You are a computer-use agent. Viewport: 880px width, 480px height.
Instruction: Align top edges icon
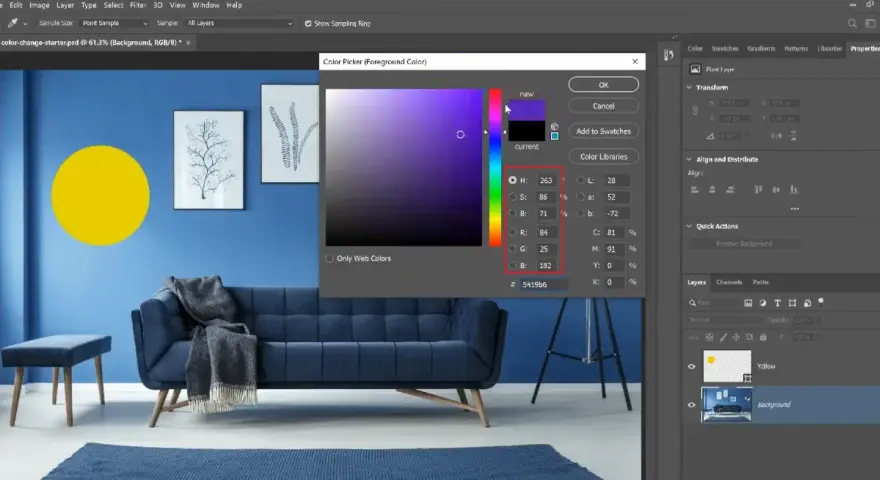pos(758,190)
